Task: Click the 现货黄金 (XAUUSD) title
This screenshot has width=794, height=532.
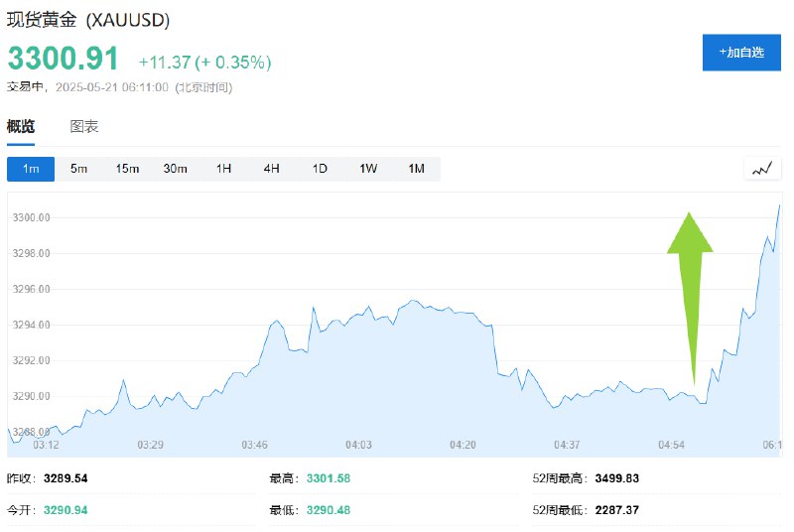Action: click(x=88, y=20)
